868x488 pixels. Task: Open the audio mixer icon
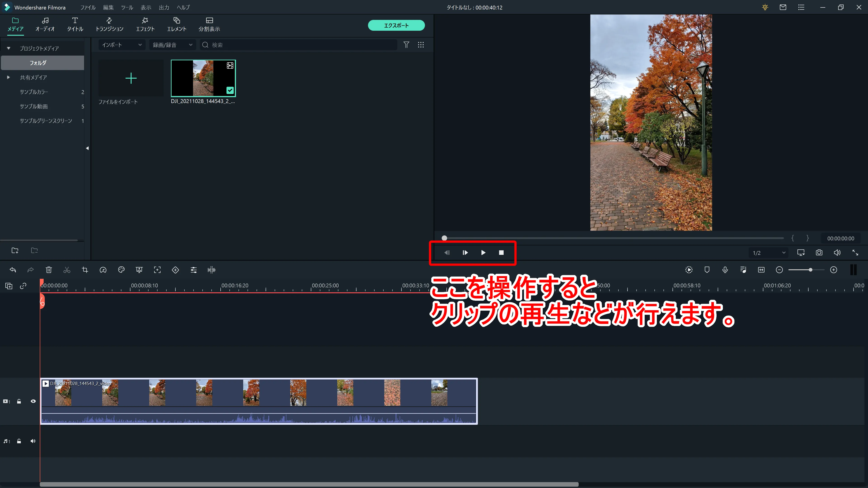click(x=743, y=270)
